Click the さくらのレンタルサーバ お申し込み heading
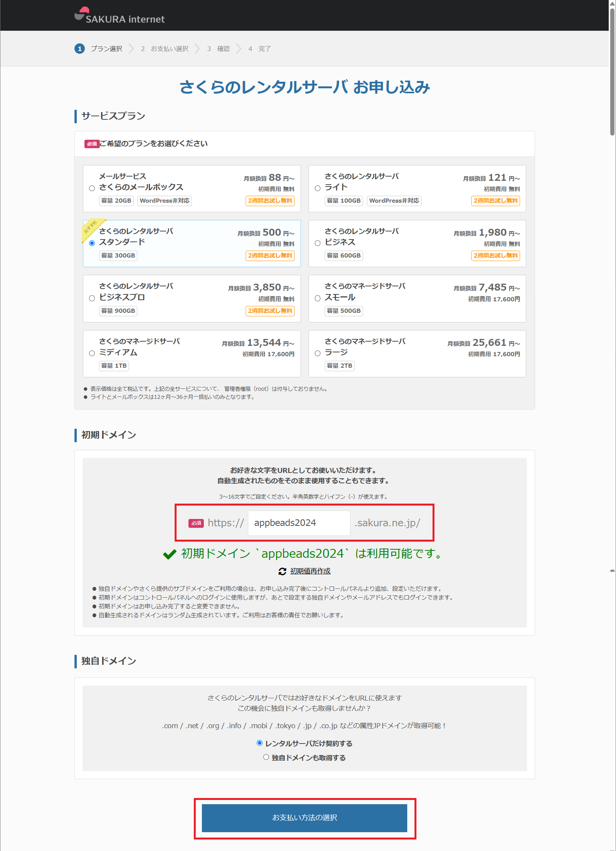This screenshot has width=616, height=851. tap(305, 87)
